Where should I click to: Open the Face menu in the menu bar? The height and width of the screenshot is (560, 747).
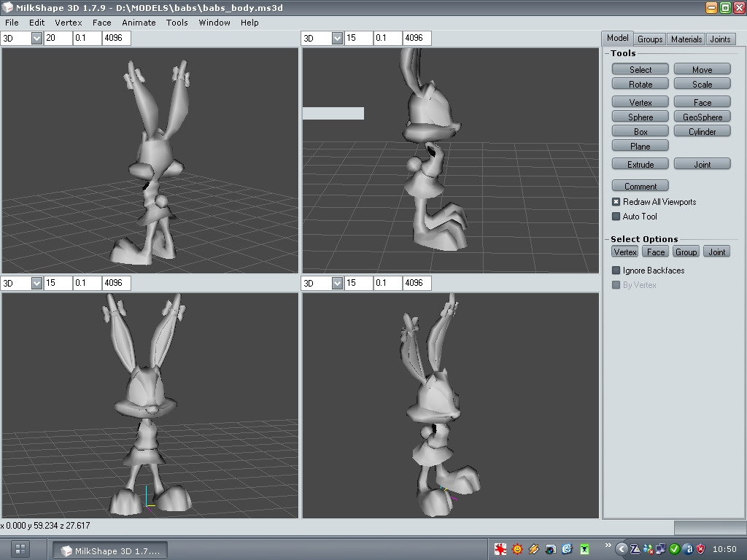tap(101, 23)
